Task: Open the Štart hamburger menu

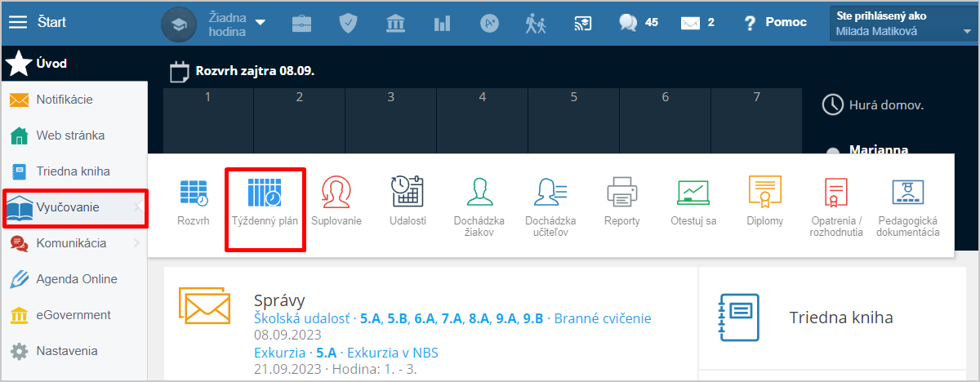Action: coord(18,23)
